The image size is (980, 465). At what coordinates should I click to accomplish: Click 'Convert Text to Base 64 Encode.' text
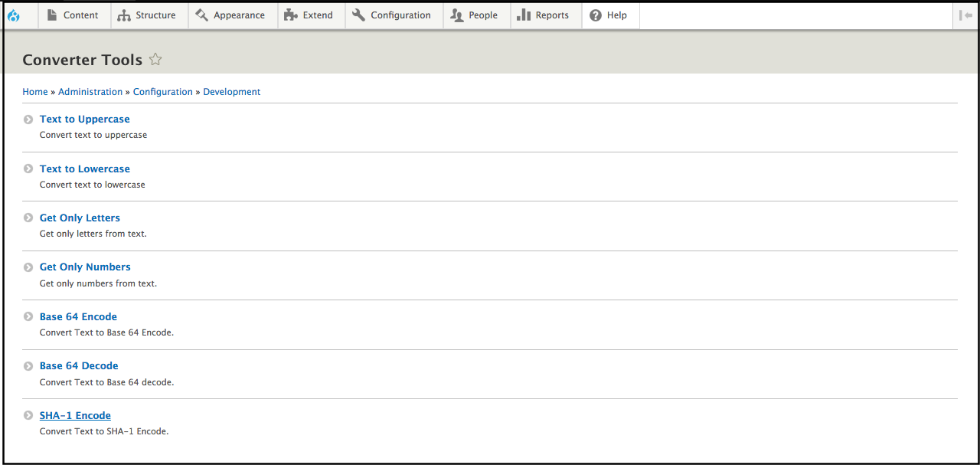(x=107, y=332)
